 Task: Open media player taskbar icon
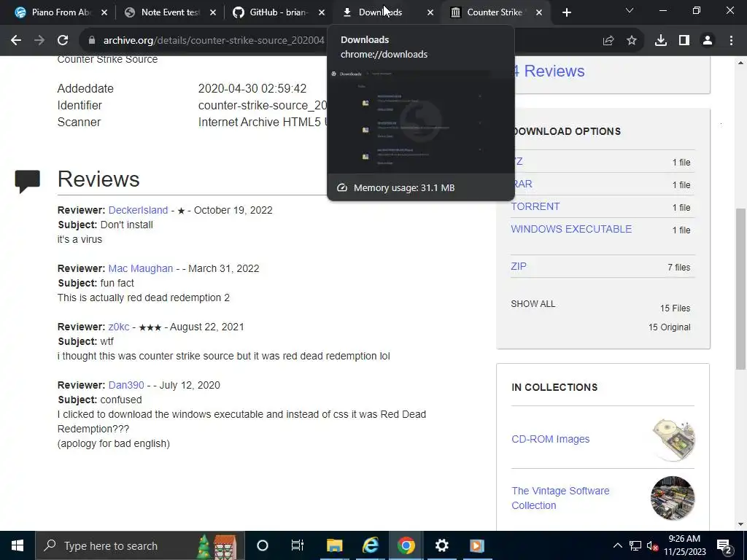(477, 545)
